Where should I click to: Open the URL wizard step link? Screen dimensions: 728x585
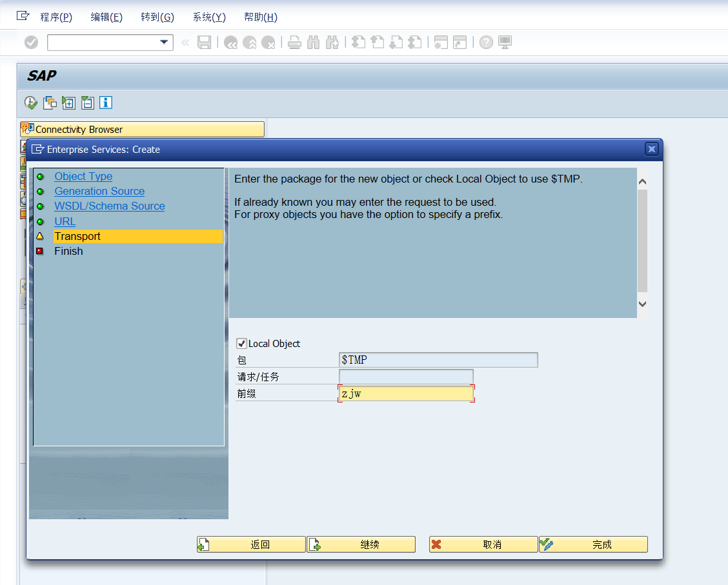pos(65,221)
